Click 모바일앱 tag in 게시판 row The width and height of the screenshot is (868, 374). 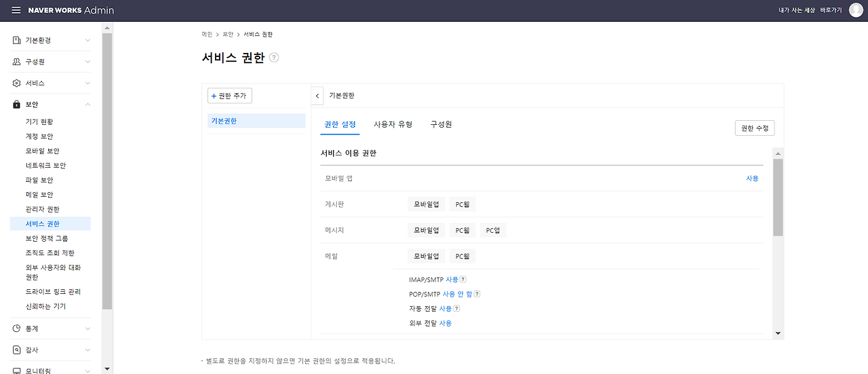(x=427, y=204)
